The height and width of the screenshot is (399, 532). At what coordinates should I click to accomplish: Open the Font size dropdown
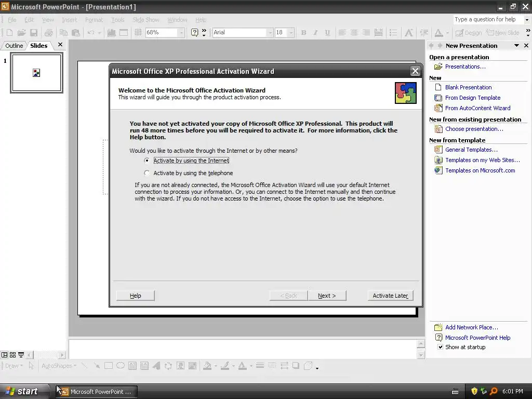(291, 33)
